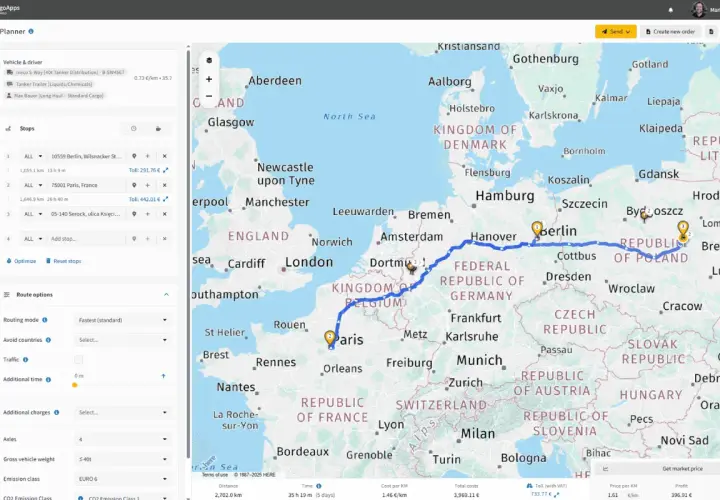
Task: Adjust the Additional time slider handle
Action: (74, 385)
